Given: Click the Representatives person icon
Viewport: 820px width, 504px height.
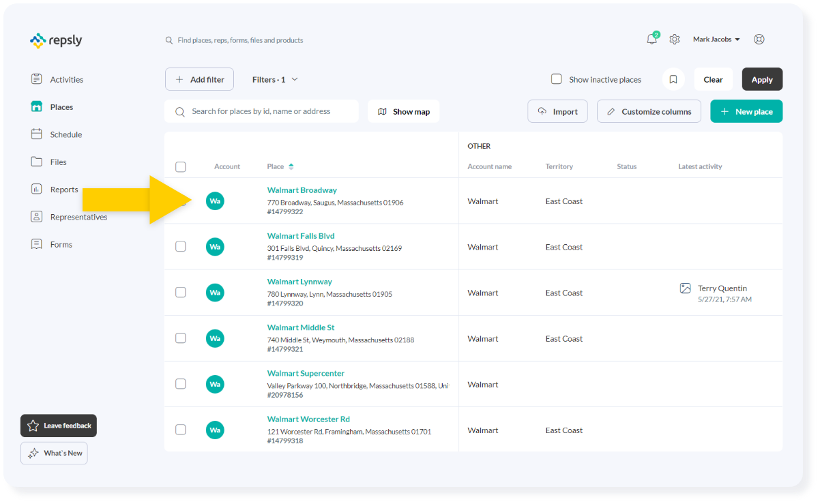Looking at the screenshot, I should pos(37,217).
